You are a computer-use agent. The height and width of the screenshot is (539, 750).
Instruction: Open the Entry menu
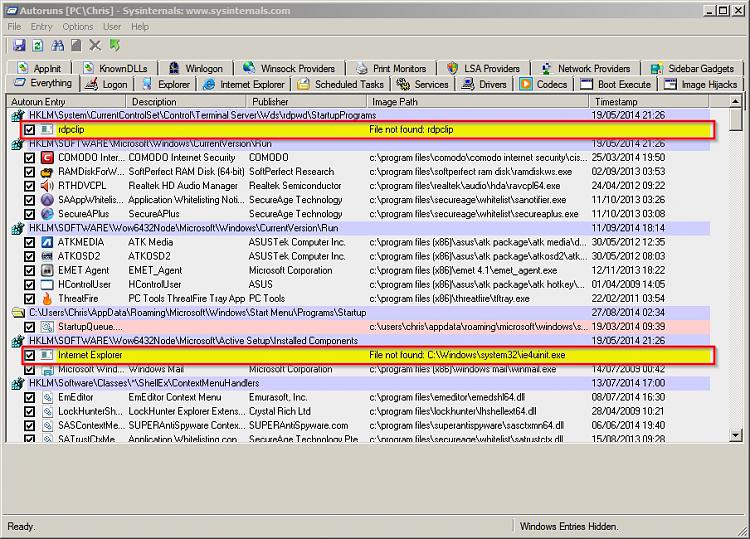[x=41, y=26]
